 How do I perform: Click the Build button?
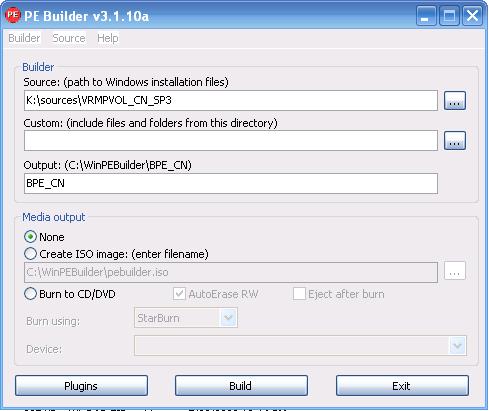tap(241, 386)
